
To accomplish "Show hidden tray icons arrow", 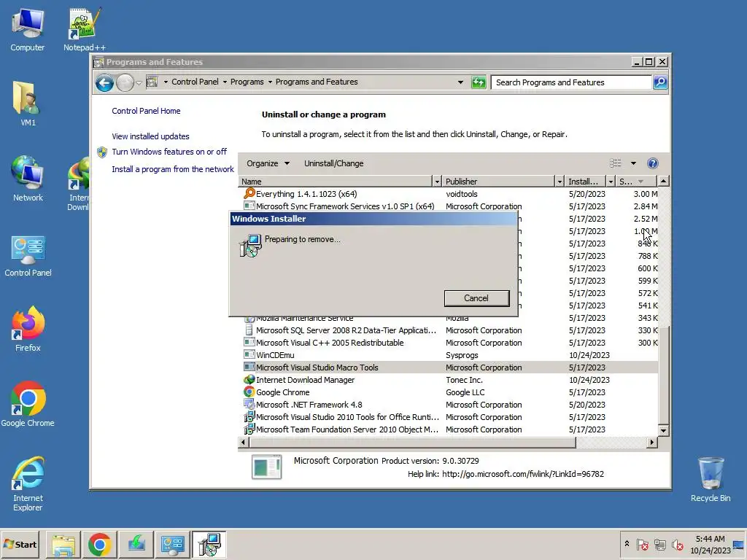I will pos(627,544).
